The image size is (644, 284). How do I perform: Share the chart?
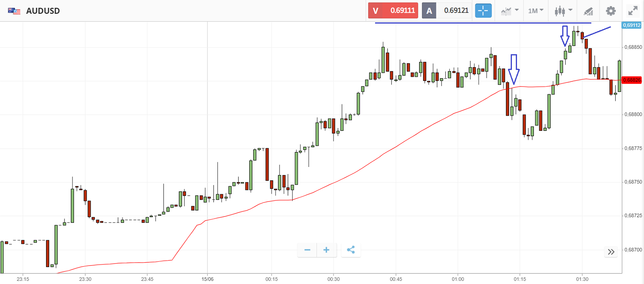pyautogui.click(x=351, y=250)
